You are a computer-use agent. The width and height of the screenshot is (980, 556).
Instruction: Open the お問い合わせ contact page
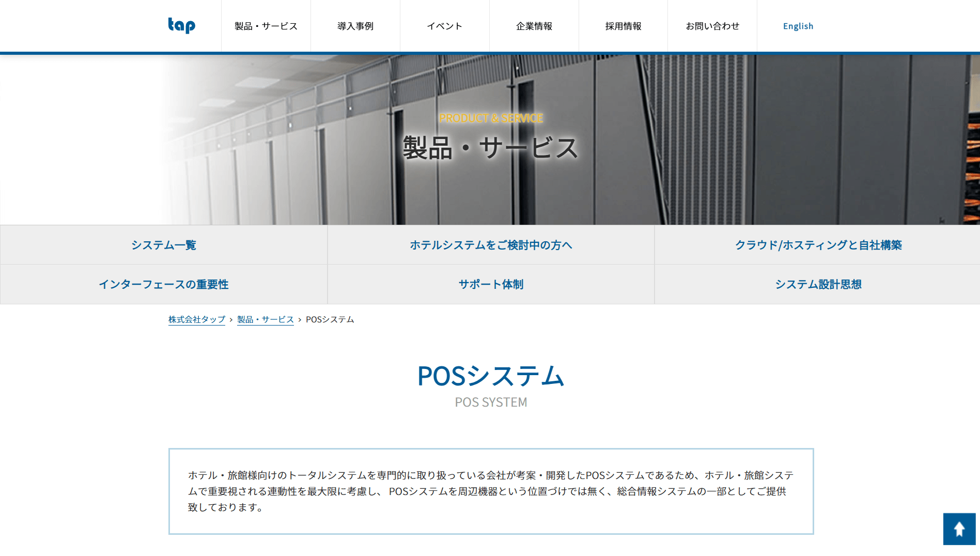(712, 26)
